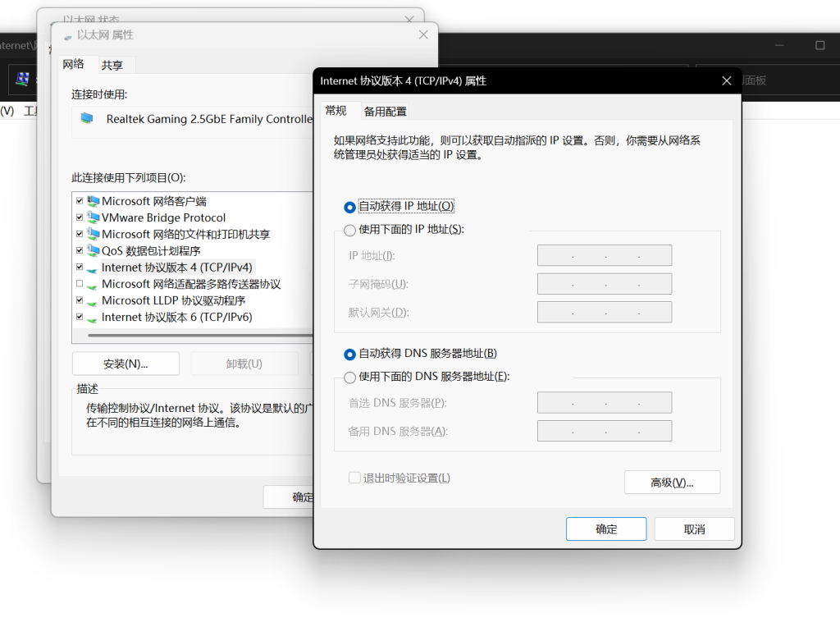This screenshot has width=840, height=636.
Task: Select 使用下面的 DNS 服务器地址 option
Action: tap(350, 376)
